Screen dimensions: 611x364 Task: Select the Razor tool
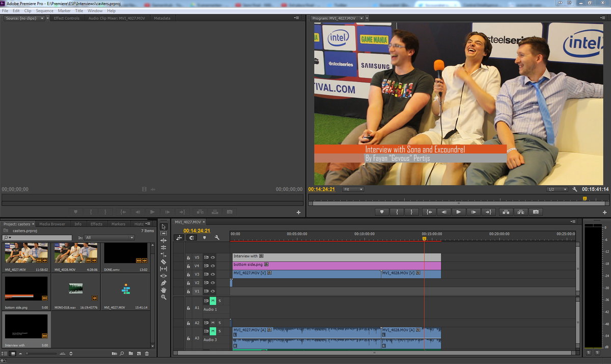(163, 262)
